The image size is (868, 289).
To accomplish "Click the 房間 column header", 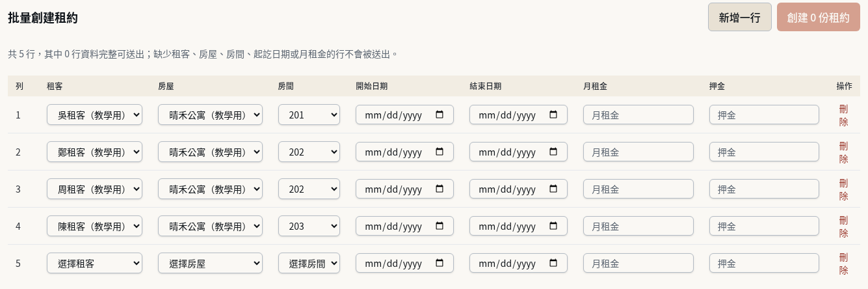I will click(x=286, y=86).
